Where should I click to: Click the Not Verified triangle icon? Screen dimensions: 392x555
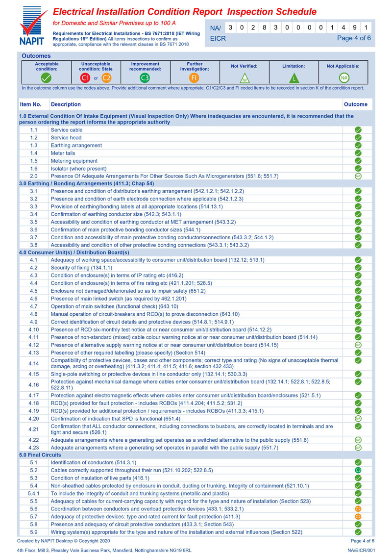[x=244, y=78]
